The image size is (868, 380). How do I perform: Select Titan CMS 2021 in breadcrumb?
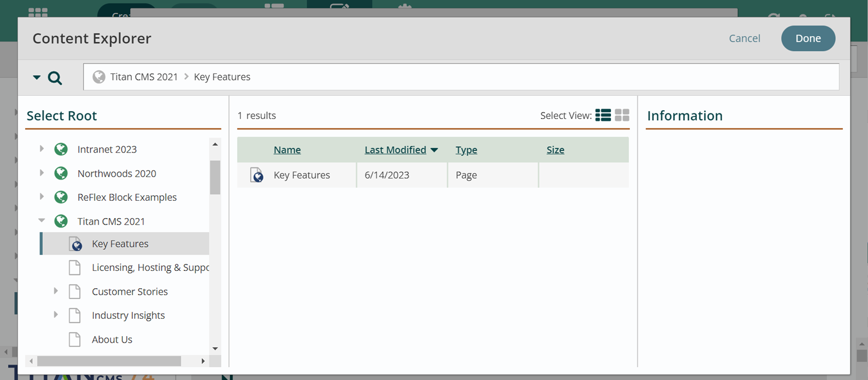click(x=144, y=77)
